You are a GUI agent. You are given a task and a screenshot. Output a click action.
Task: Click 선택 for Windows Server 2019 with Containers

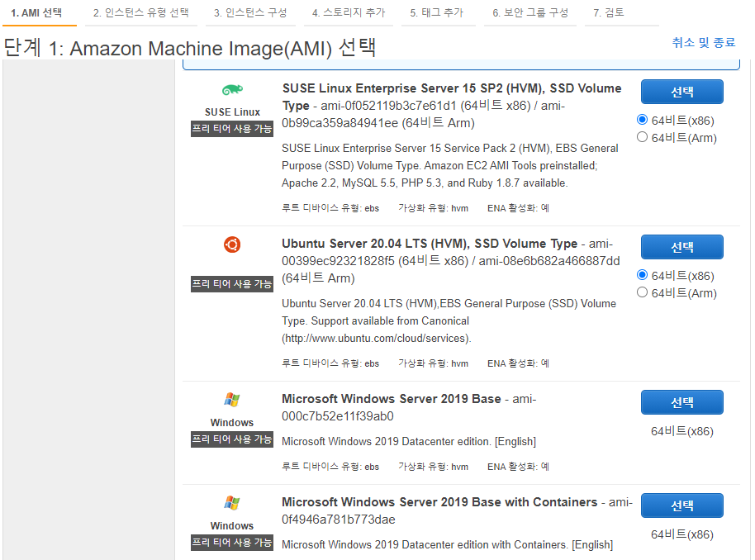681,505
